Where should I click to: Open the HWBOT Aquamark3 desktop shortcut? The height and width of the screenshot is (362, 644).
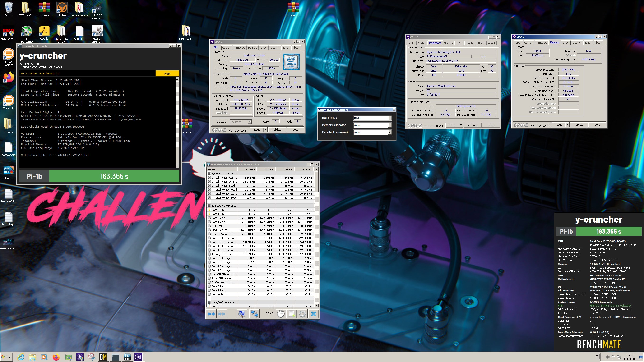click(97, 11)
